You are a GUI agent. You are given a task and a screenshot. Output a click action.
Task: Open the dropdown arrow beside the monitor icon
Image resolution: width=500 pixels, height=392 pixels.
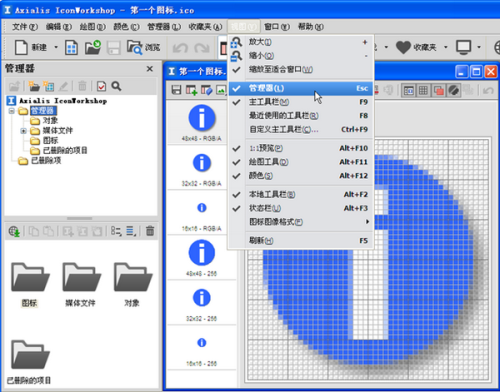479,47
